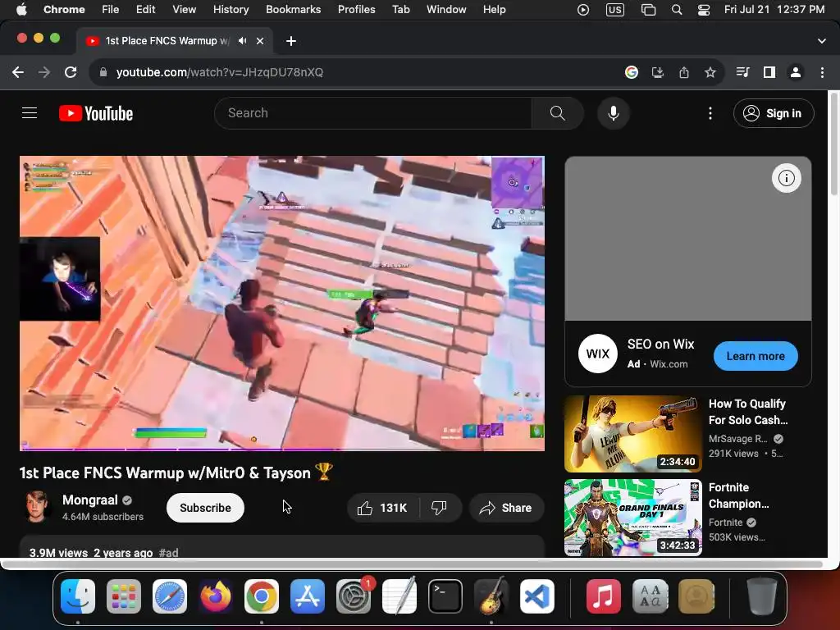The height and width of the screenshot is (630, 840).
Task: Go back in browser history
Action: (18, 72)
